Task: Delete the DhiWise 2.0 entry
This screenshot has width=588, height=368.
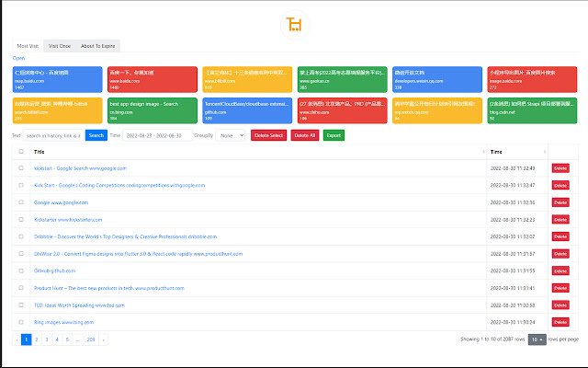Action: (560, 254)
